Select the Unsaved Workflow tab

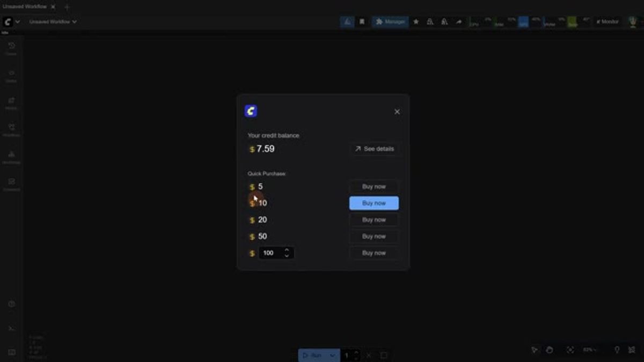[x=25, y=6]
